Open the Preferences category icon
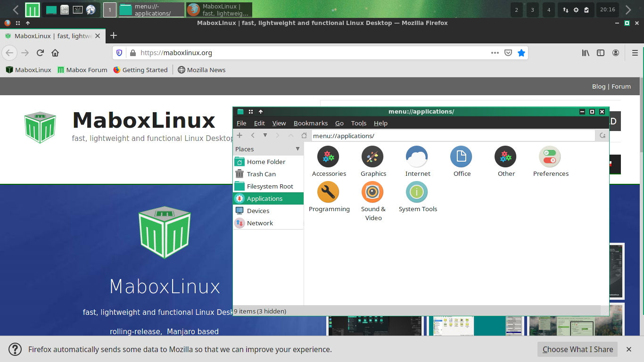Image resolution: width=644 pixels, height=362 pixels. (x=550, y=156)
